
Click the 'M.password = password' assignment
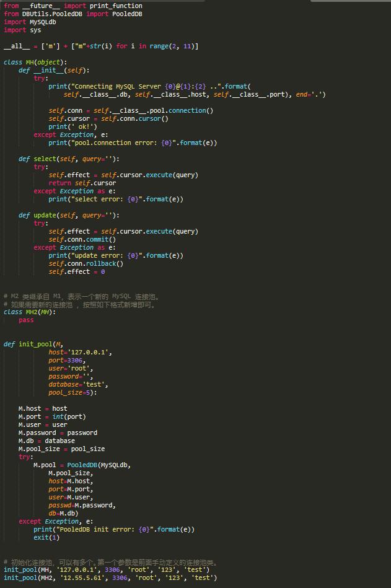58,433
